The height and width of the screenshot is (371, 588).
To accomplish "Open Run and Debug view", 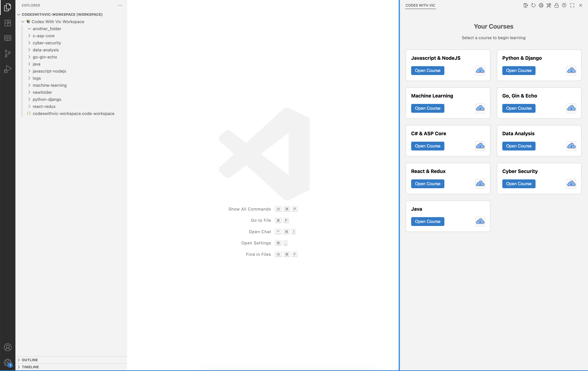I will [x=8, y=69].
